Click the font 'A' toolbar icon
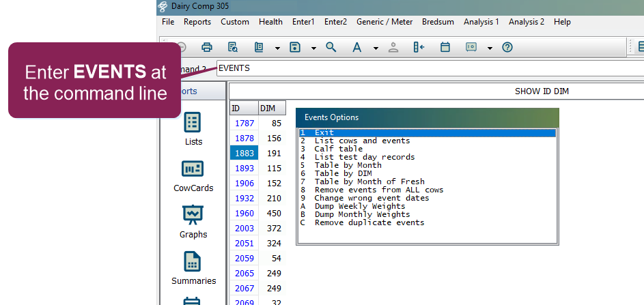This screenshot has width=644, height=305. coord(356,47)
